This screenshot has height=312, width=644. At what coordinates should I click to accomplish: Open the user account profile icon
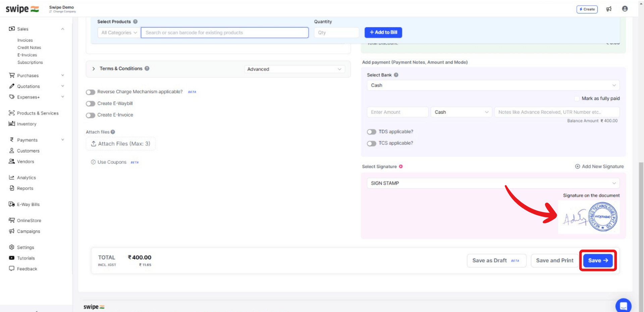pyautogui.click(x=625, y=9)
